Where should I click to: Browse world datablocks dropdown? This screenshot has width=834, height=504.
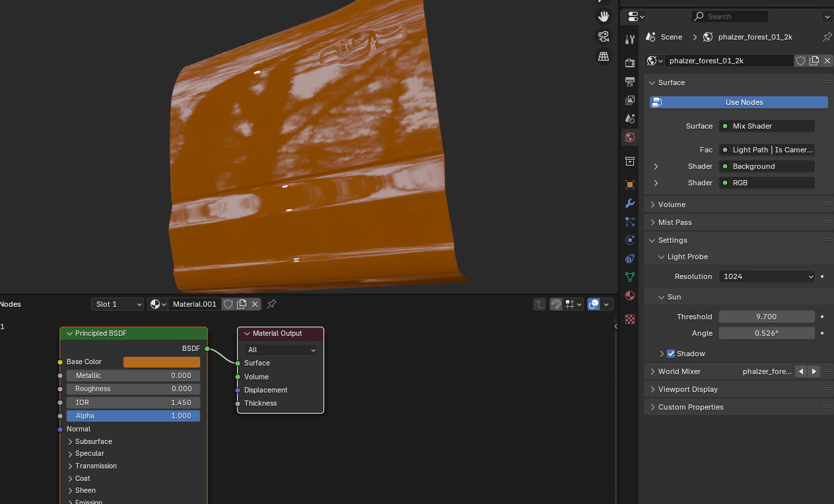(654, 61)
